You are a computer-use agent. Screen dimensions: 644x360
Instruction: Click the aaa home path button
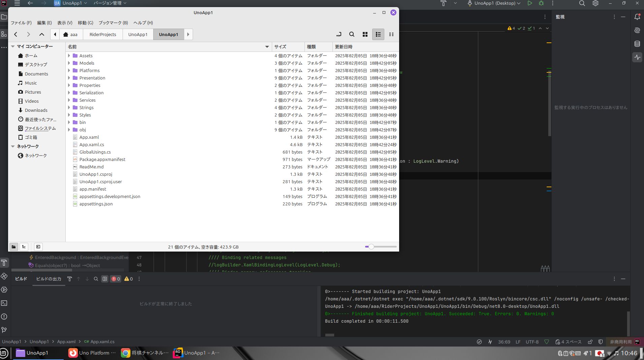click(70, 34)
